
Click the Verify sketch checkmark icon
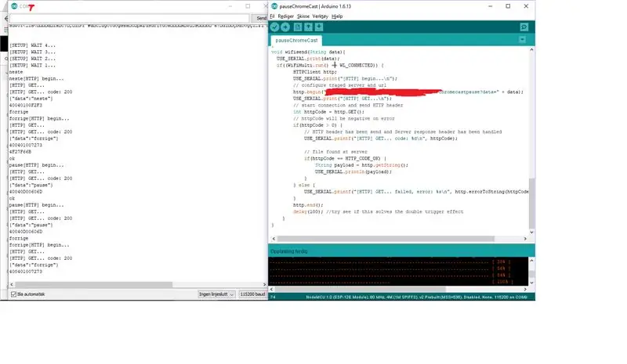point(274,27)
